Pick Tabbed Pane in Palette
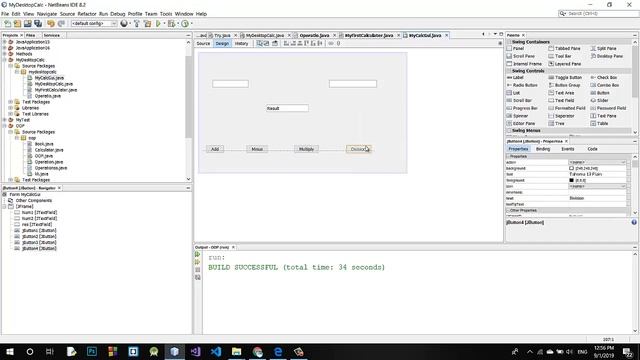Viewport: 640px width, 360px height. pos(564,48)
